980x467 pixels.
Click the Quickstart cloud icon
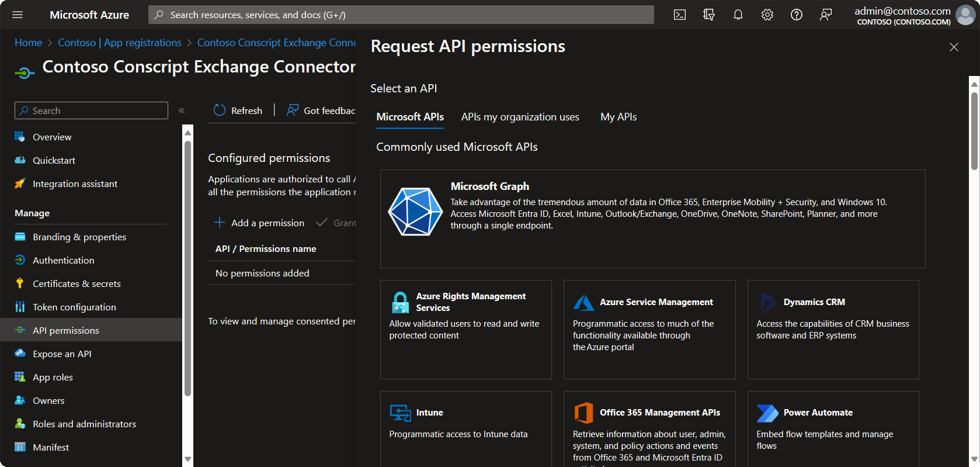pyautogui.click(x=20, y=160)
